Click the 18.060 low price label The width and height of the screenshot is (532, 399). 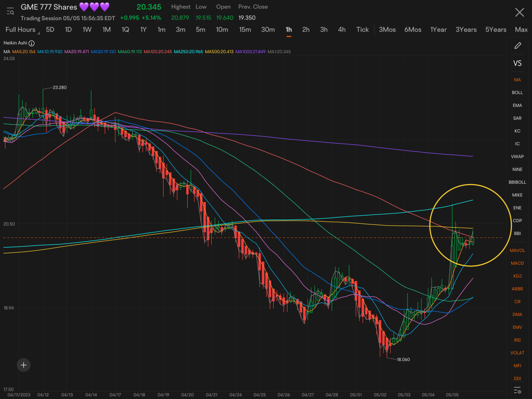403,359
